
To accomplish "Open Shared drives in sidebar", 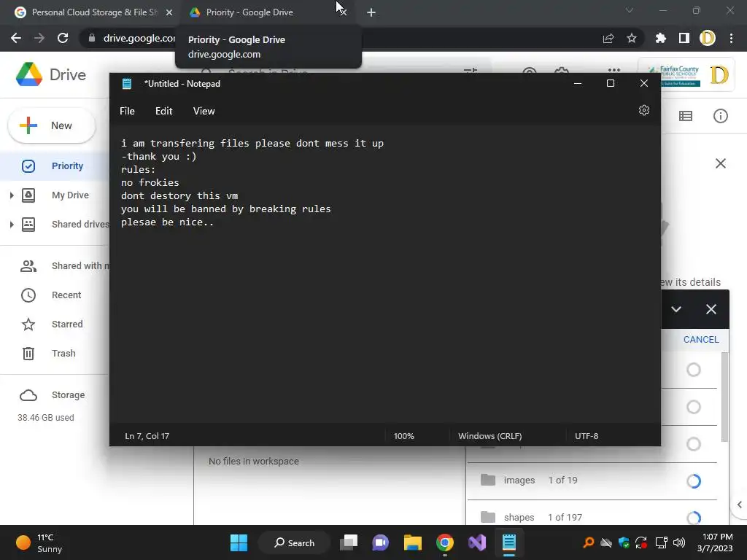I will pyautogui.click(x=80, y=225).
